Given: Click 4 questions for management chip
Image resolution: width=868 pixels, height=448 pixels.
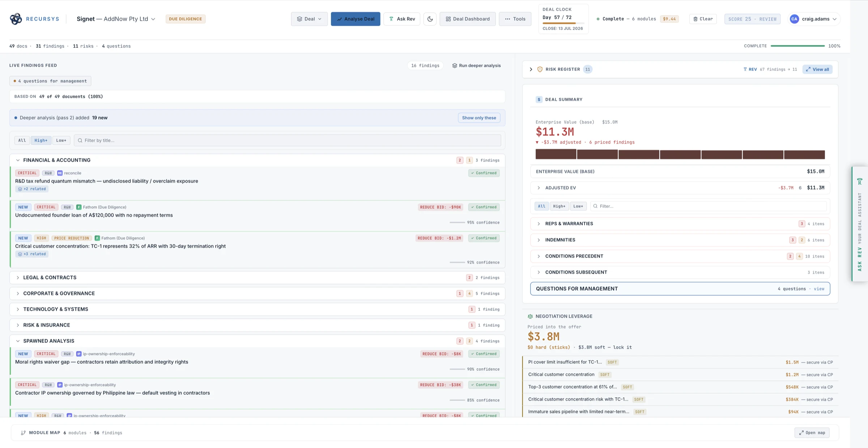Looking at the screenshot, I should (x=50, y=81).
